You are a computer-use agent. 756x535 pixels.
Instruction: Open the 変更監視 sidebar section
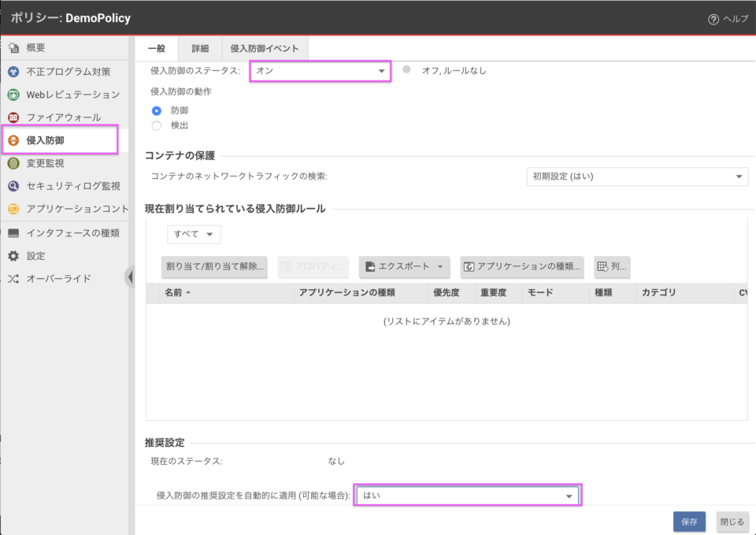[47, 163]
